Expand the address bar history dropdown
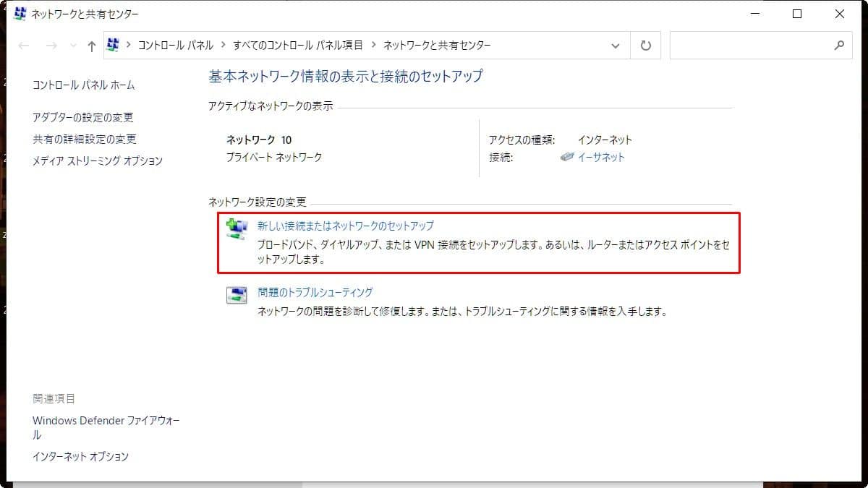The image size is (868, 488). pos(616,46)
